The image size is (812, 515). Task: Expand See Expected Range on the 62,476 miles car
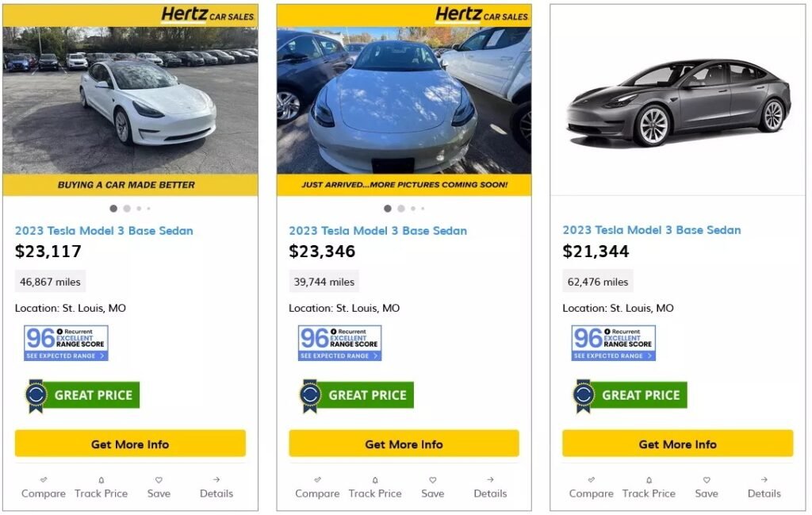613,356
